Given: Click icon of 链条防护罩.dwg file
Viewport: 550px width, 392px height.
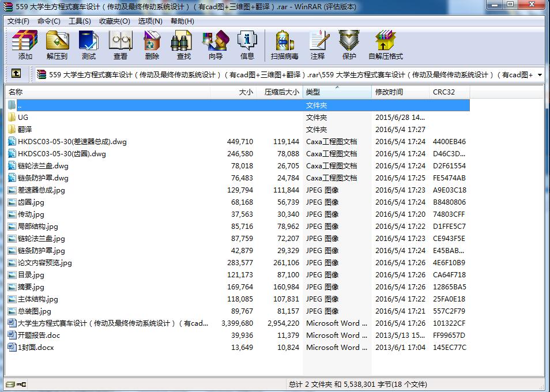Looking at the screenshot, I should (12, 178).
